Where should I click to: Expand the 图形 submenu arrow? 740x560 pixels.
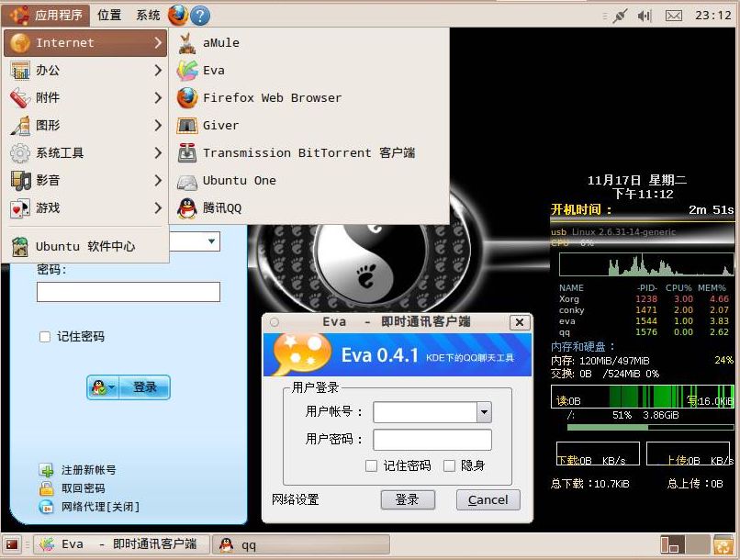(158, 126)
